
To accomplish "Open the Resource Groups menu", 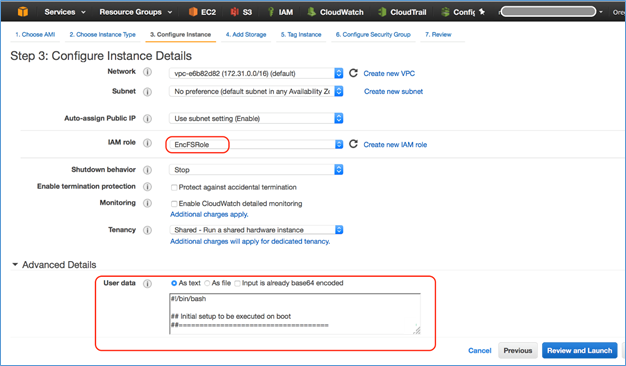I will [136, 12].
